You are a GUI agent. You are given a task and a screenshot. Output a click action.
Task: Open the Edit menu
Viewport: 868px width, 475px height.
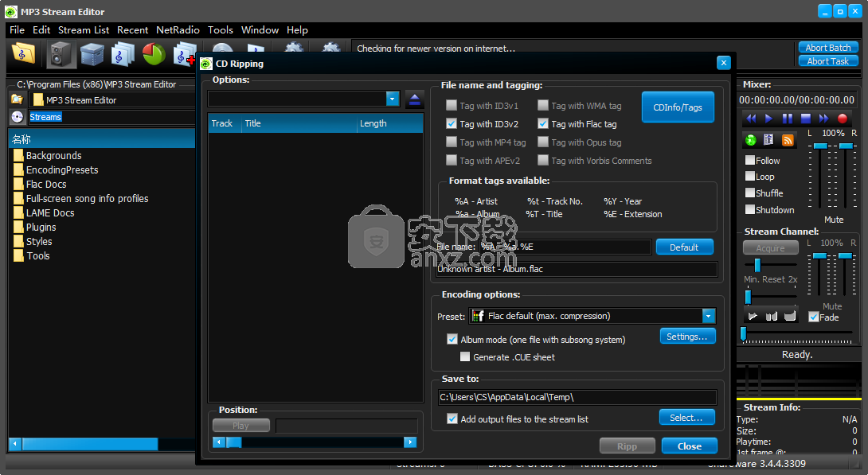click(41, 30)
